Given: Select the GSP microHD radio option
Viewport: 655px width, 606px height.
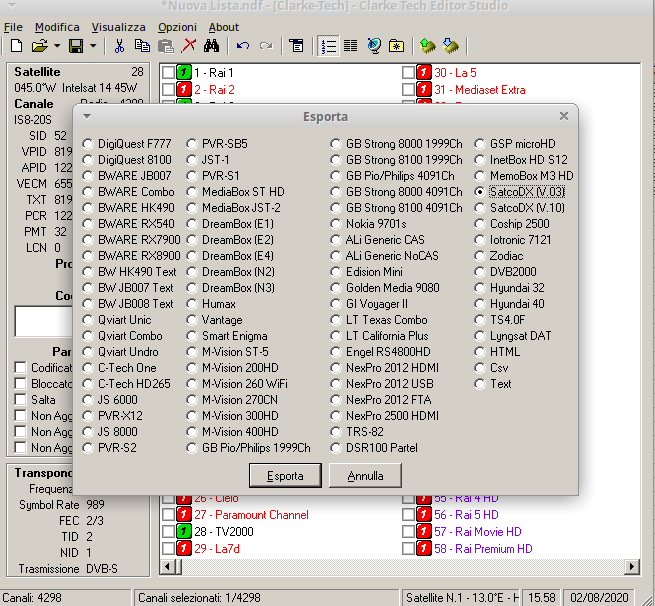Looking at the screenshot, I should [480, 144].
